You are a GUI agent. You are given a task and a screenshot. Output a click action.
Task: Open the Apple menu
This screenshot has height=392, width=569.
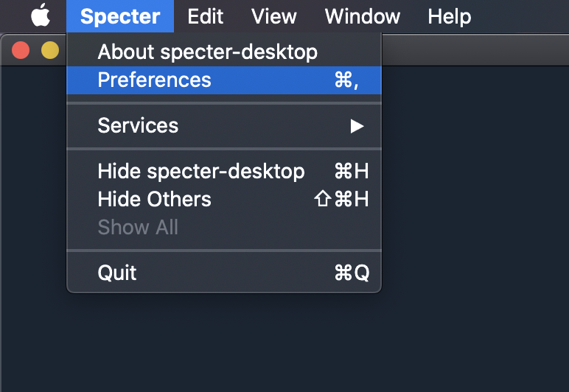[41, 15]
